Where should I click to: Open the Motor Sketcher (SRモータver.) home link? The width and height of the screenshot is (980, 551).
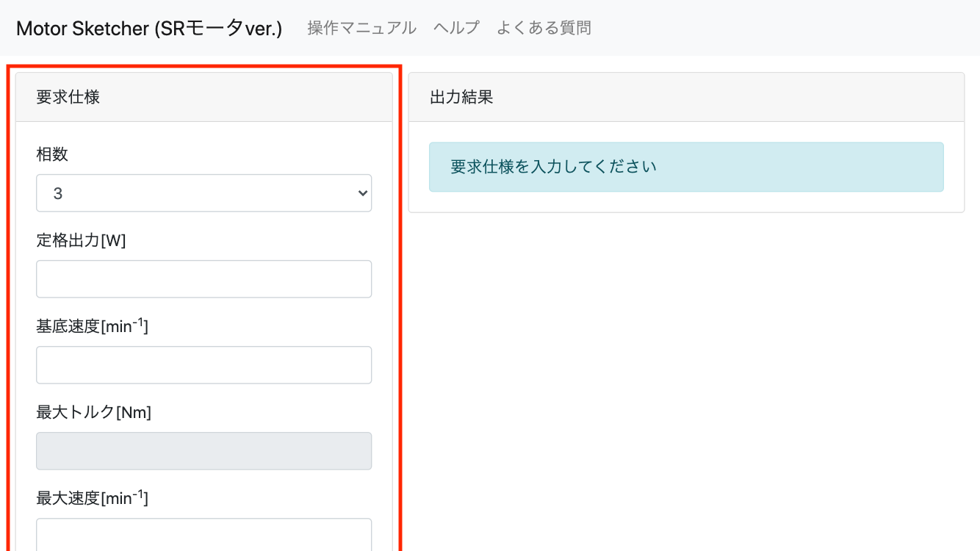[149, 28]
